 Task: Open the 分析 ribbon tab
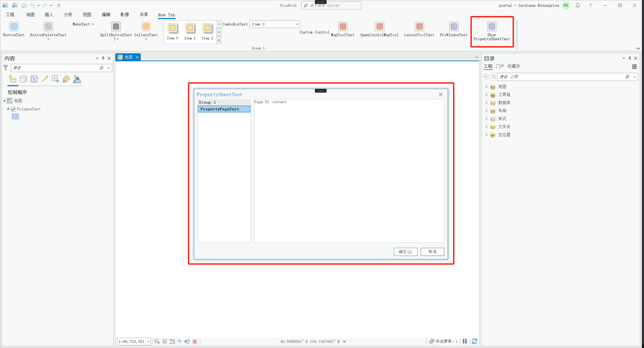[x=68, y=15]
